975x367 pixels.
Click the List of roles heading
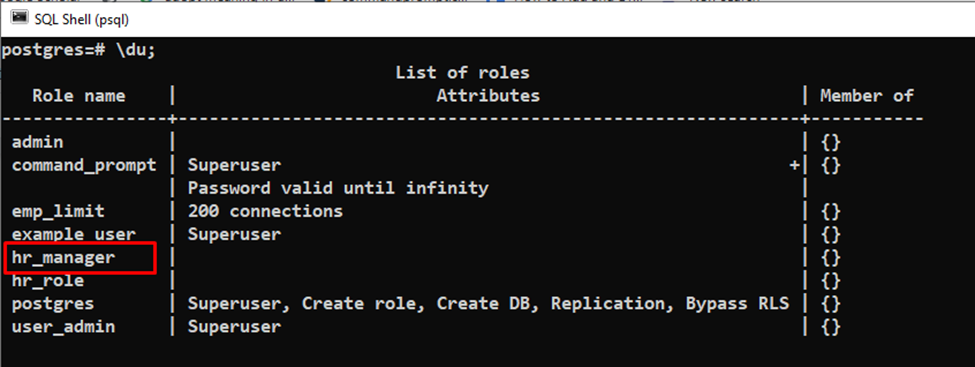pos(462,73)
